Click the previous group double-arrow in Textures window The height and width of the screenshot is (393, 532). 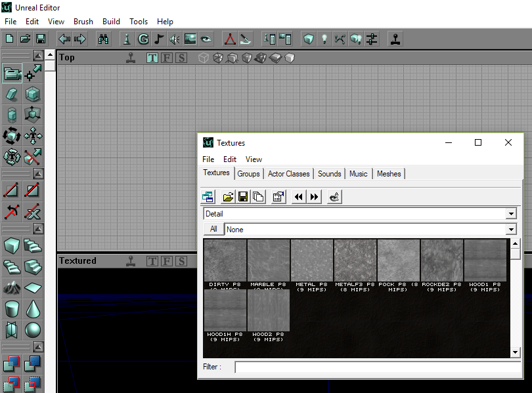pos(299,197)
